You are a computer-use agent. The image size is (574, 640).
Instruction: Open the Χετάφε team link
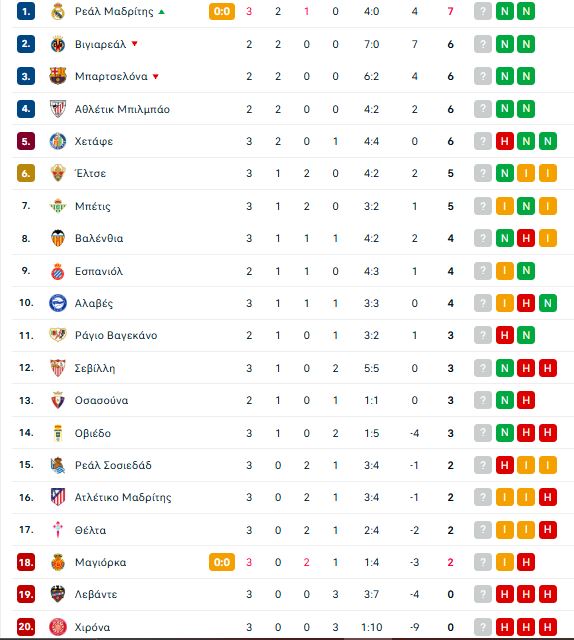(x=94, y=141)
